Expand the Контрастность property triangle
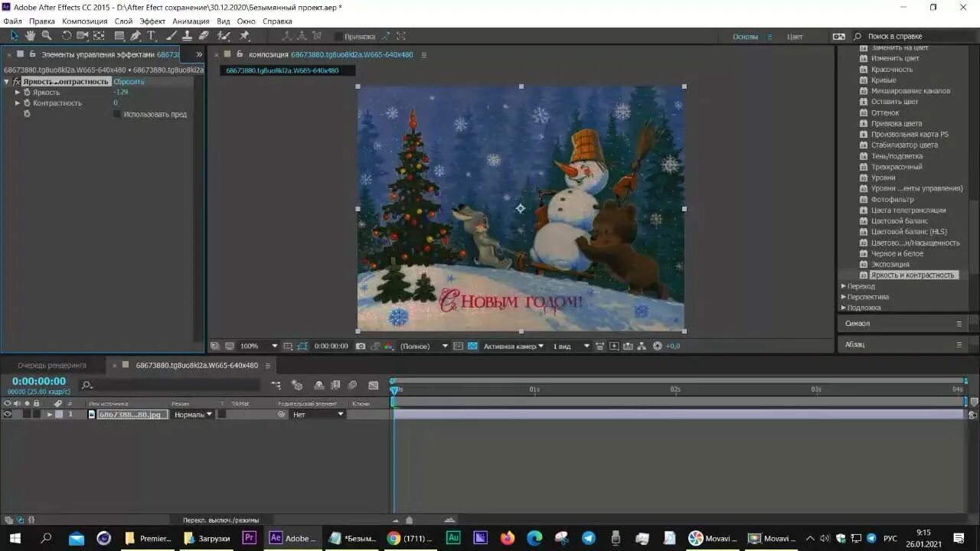The height and width of the screenshot is (551, 980). (18, 103)
